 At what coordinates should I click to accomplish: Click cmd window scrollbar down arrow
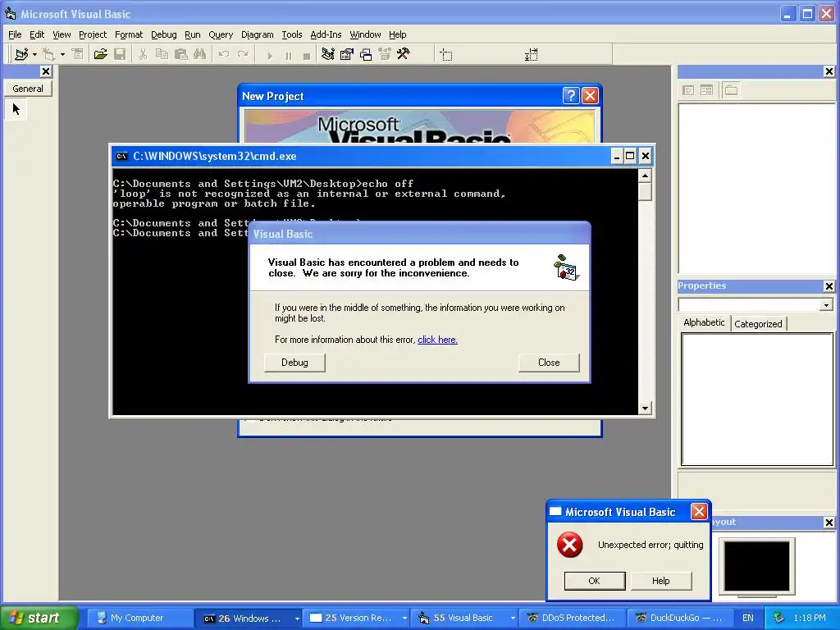645,409
